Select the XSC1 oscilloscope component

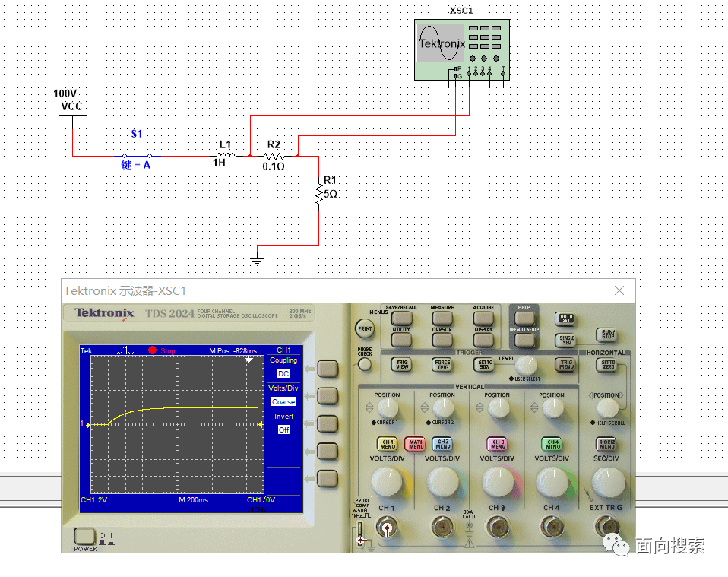point(462,49)
